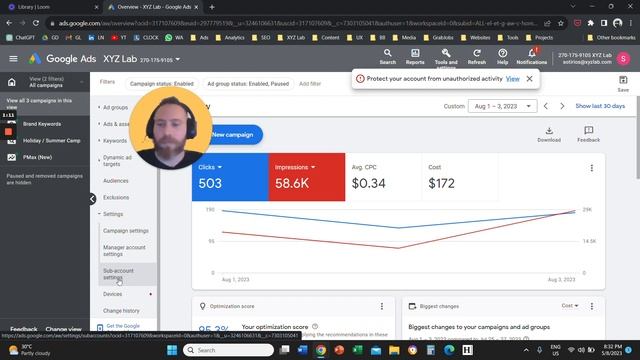Open Windows Start menu

[x=172, y=350]
